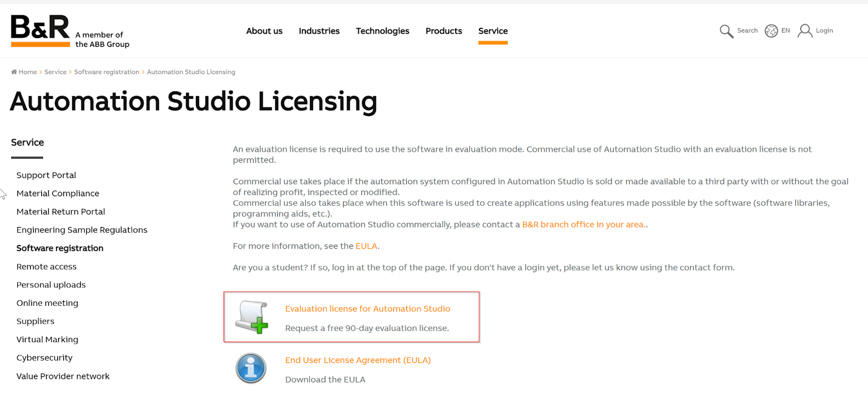Image resolution: width=868 pixels, height=403 pixels.
Task: Click 'Download the EULA' text
Action: pyautogui.click(x=325, y=380)
